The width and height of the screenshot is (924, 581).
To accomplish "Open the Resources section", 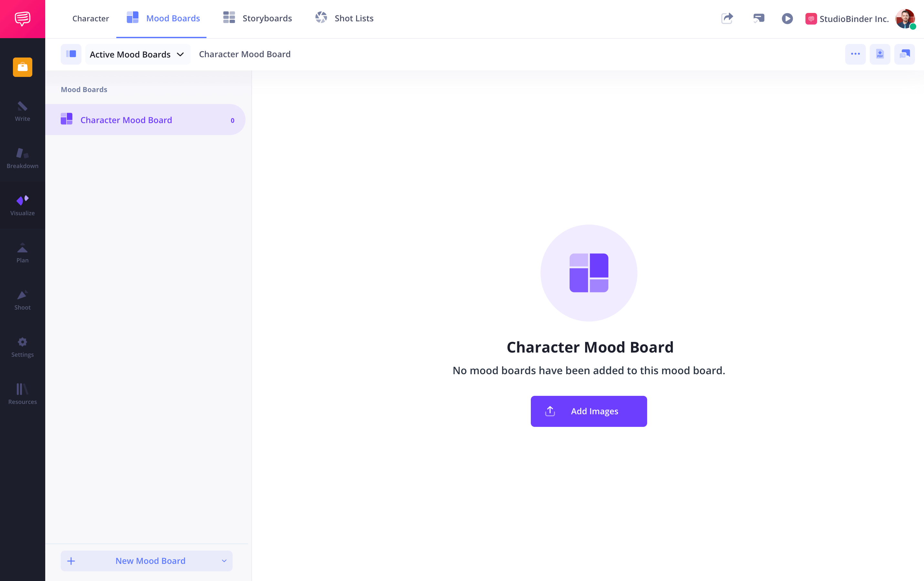I will tap(22, 394).
